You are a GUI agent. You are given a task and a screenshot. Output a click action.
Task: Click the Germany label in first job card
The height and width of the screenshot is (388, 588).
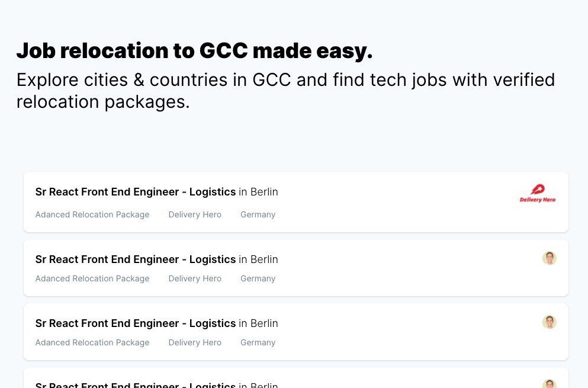click(258, 214)
